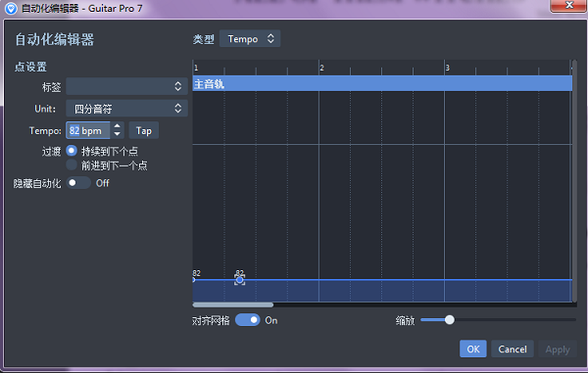Click the Cancel button
The height and width of the screenshot is (373, 588).
coord(513,349)
